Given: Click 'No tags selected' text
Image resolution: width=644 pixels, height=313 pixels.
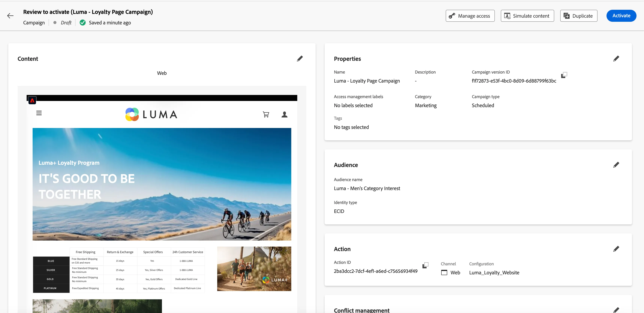Looking at the screenshot, I should (351, 127).
